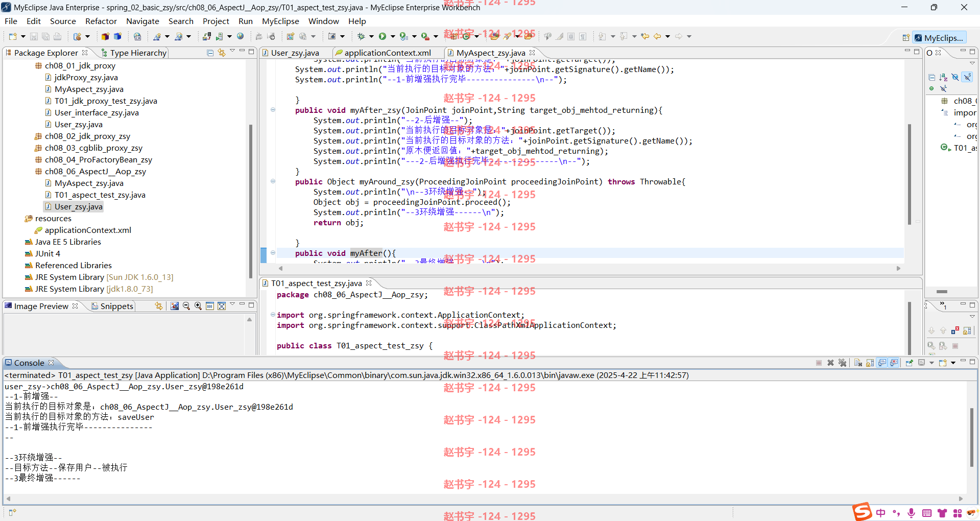
Task: Open the New wizard dropdown arrow
Action: click(x=23, y=37)
